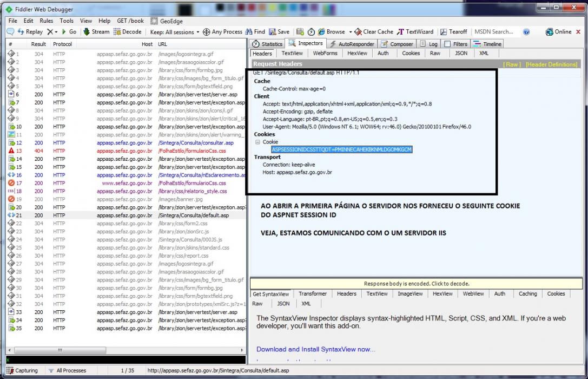Toggle Decode option in the toolbar
Image resolution: width=588 pixels, height=379 pixels.
point(128,32)
